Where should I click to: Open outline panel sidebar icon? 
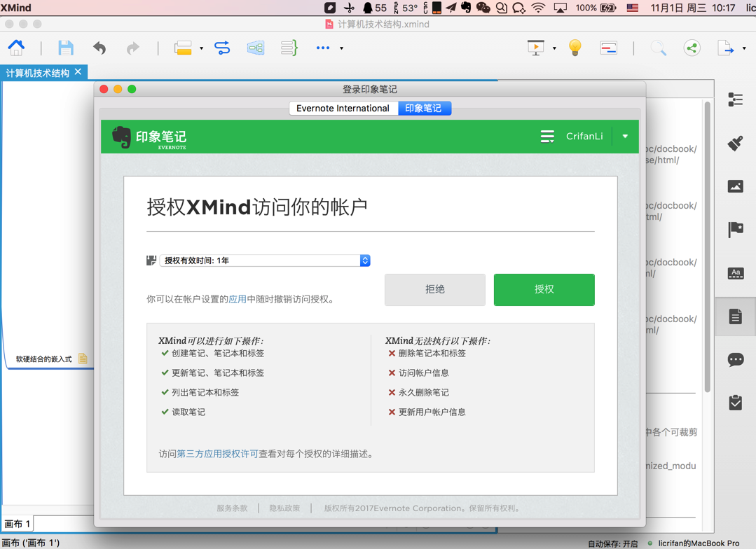click(735, 99)
